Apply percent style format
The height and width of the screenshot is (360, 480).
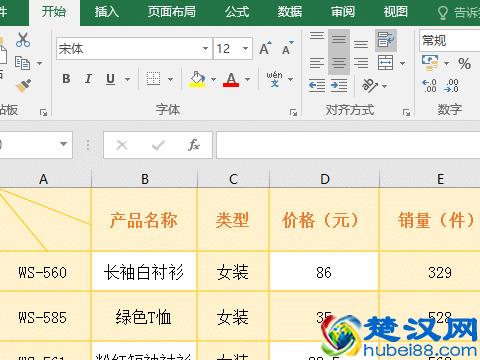click(464, 63)
